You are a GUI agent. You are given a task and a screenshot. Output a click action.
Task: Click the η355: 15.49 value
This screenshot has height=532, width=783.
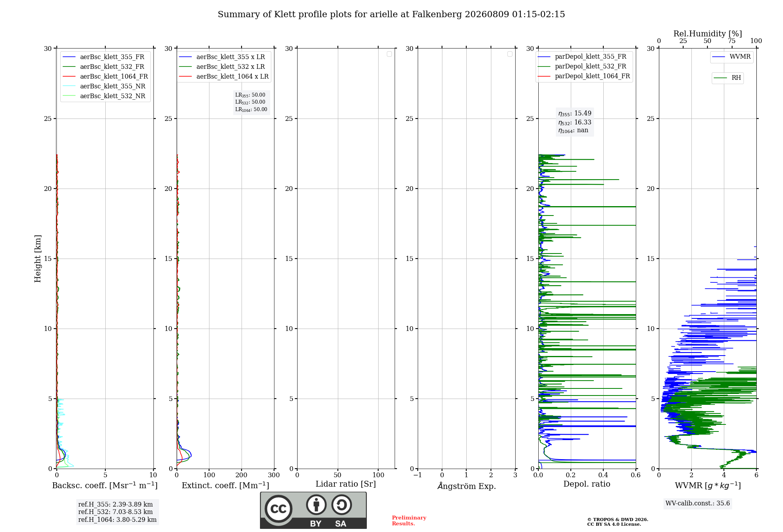(575, 113)
